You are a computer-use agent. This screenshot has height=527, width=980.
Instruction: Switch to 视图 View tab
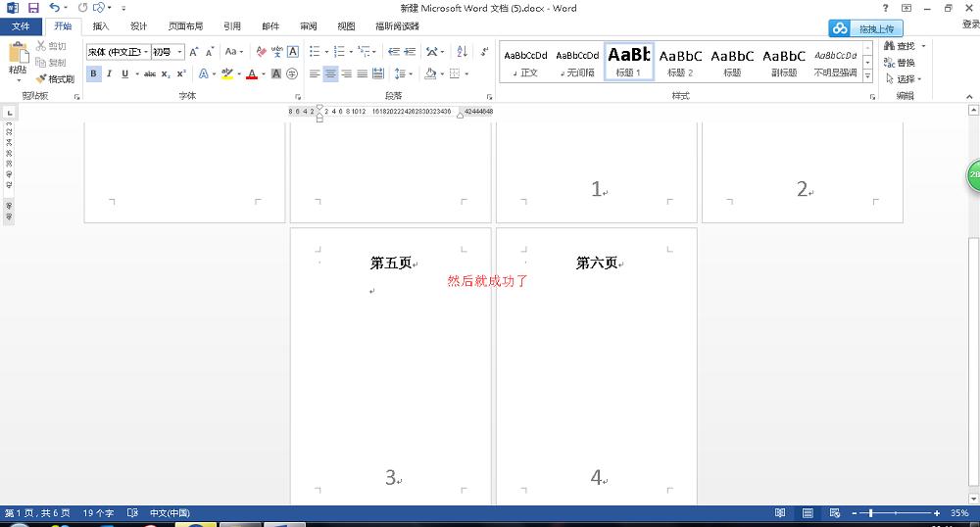346,26
